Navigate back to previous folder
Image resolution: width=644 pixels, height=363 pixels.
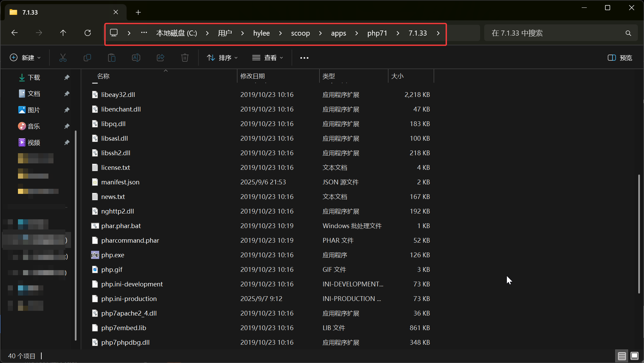pyautogui.click(x=15, y=33)
